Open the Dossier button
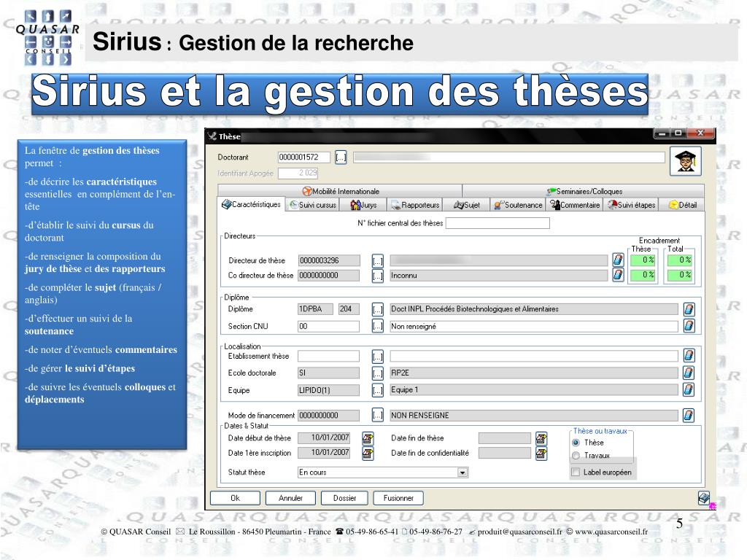Image resolution: width=747 pixels, height=560 pixels. coord(344,498)
